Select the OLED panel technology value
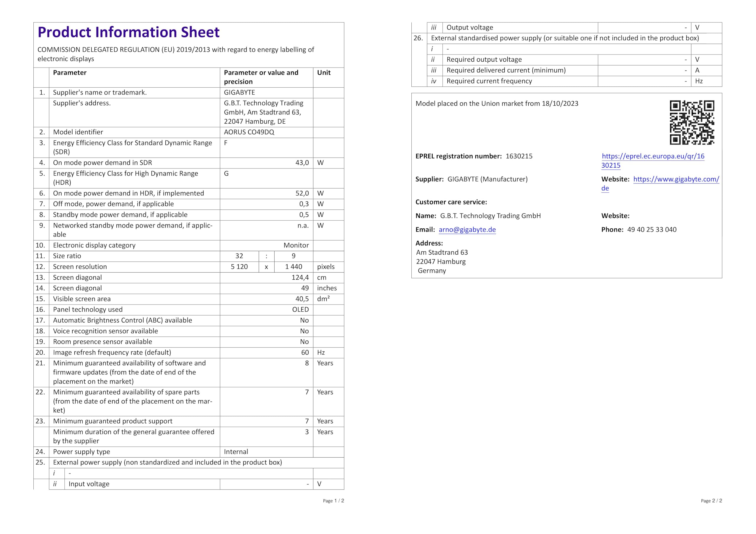Viewport: 756px width, 534px height. coord(300,309)
